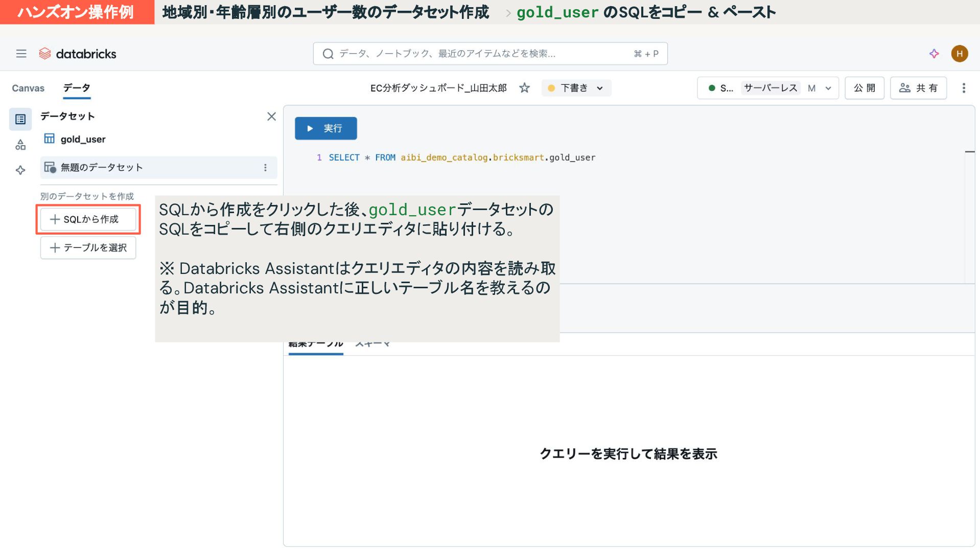Run the query with 実行 button
Viewport: 980px width, 552px height.
tap(326, 128)
